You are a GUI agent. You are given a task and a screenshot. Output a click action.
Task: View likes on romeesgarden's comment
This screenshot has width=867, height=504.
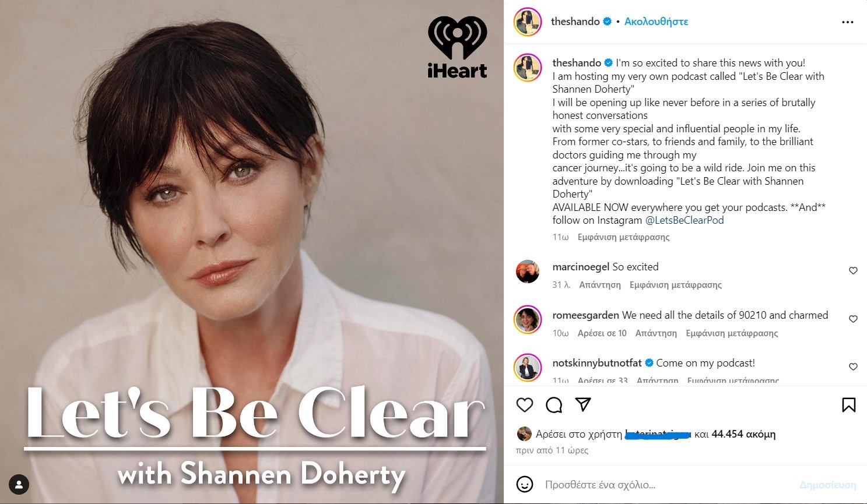602,333
